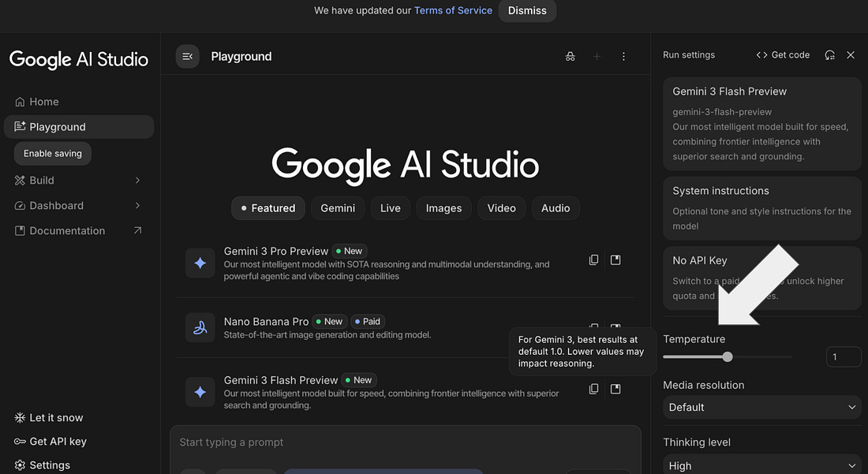Screen dimensions: 868x474
Task: Select the Audio filter tab
Action: click(x=556, y=208)
